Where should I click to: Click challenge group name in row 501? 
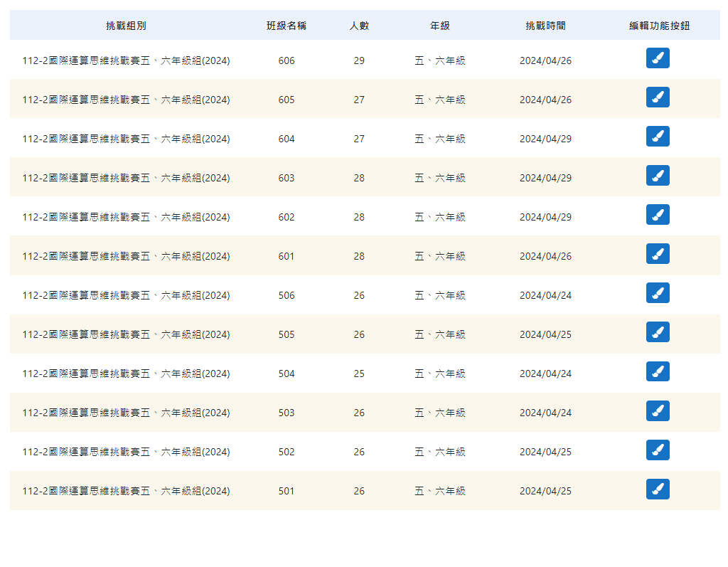[126, 491]
